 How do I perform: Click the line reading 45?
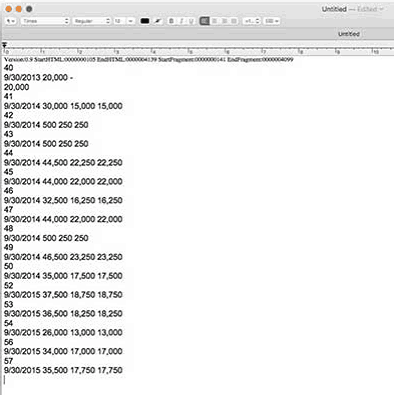tap(9, 172)
